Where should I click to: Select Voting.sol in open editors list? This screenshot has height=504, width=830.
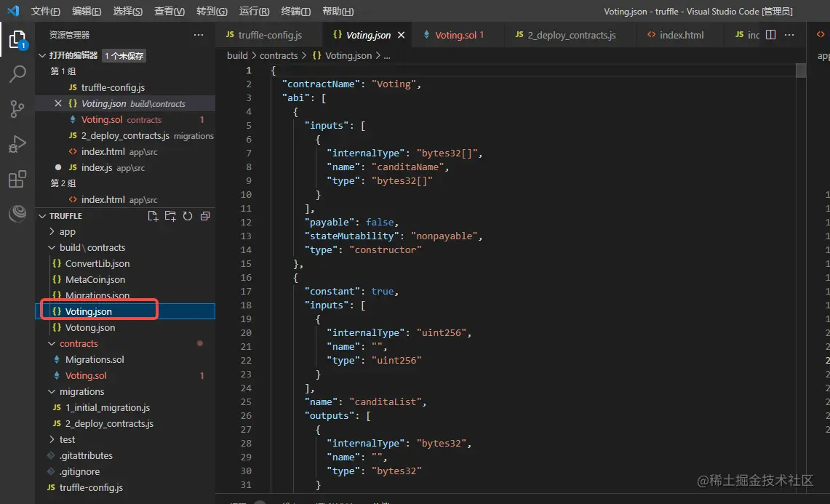pos(125,120)
